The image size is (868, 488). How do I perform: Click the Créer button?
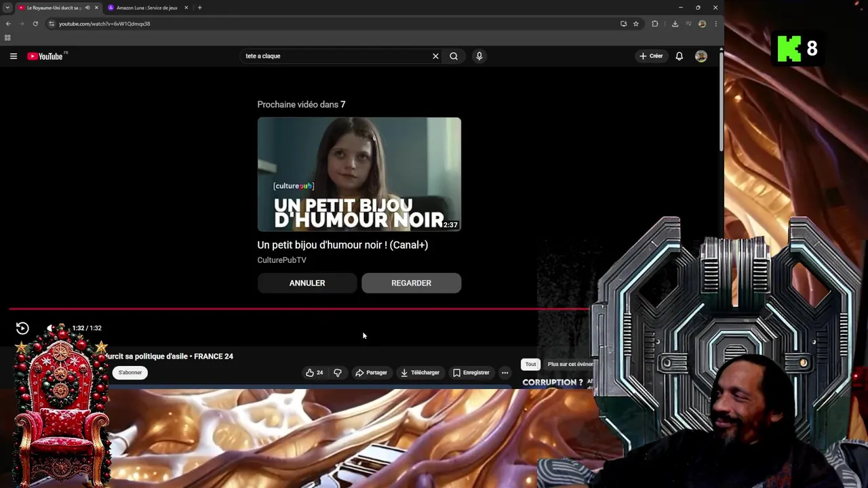pos(651,56)
